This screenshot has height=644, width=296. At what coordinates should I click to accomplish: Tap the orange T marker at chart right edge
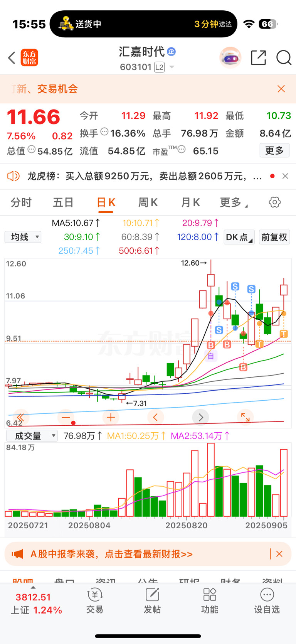tap(284, 334)
